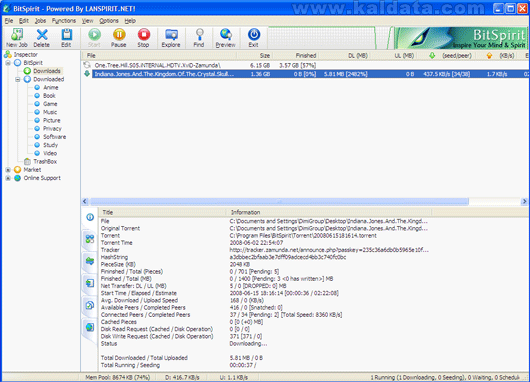Screen dimensions: 530x382
Task: Stop the selected download
Action: coord(143,38)
